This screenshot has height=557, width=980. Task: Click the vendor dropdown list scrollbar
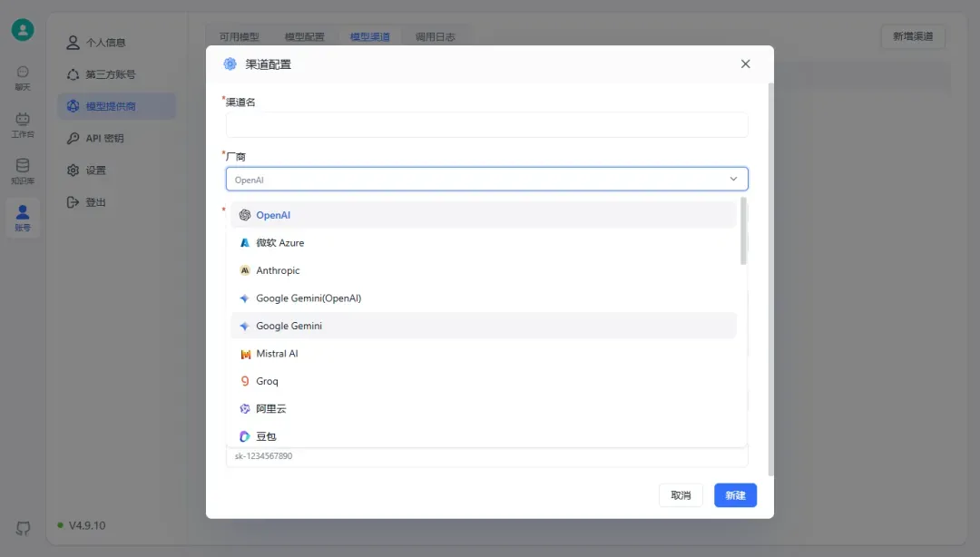click(x=743, y=231)
